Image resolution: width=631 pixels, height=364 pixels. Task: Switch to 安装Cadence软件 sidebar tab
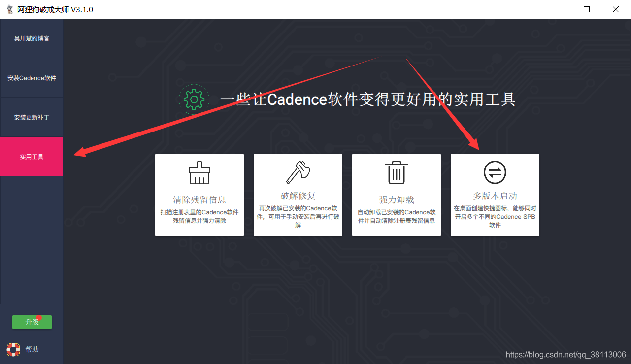[x=32, y=78]
